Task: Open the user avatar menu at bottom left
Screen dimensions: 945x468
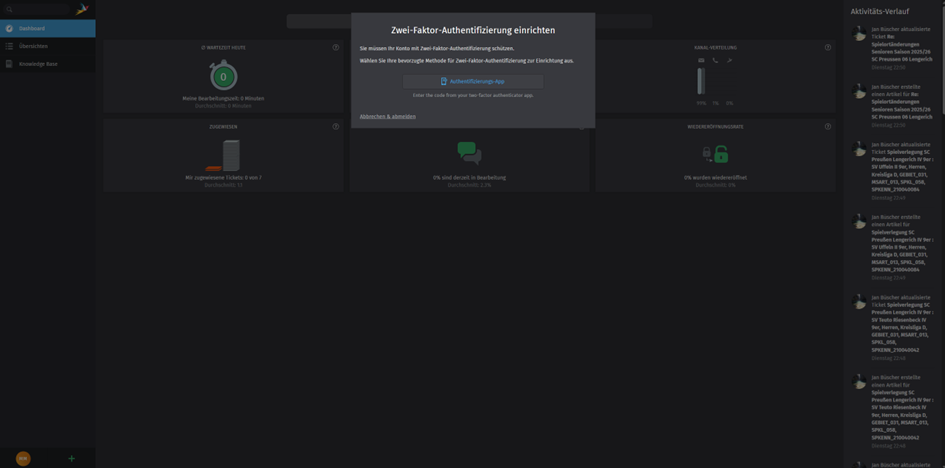Action: [x=23, y=458]
